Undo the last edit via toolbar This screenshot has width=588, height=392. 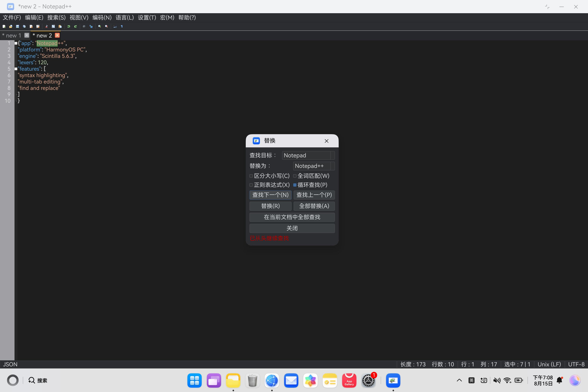click(69, 26)
